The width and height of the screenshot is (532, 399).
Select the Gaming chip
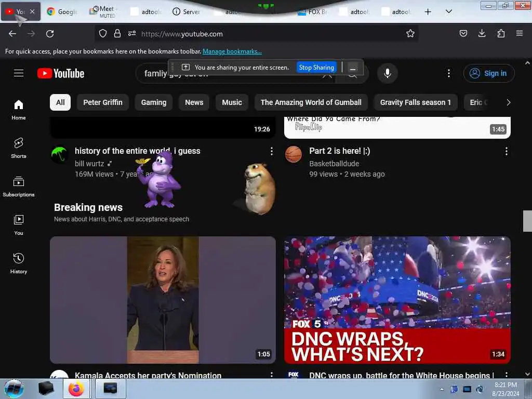click(x=154, y=102)
